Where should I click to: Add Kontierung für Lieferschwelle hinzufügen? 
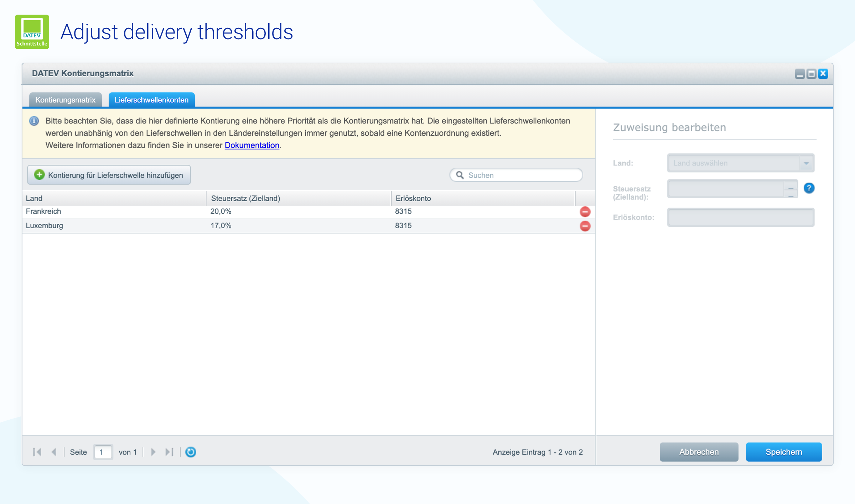[109, 175]
